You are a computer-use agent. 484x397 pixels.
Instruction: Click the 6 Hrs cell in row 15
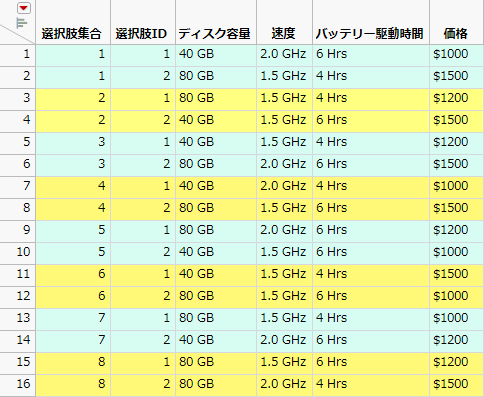pos(371,362)
